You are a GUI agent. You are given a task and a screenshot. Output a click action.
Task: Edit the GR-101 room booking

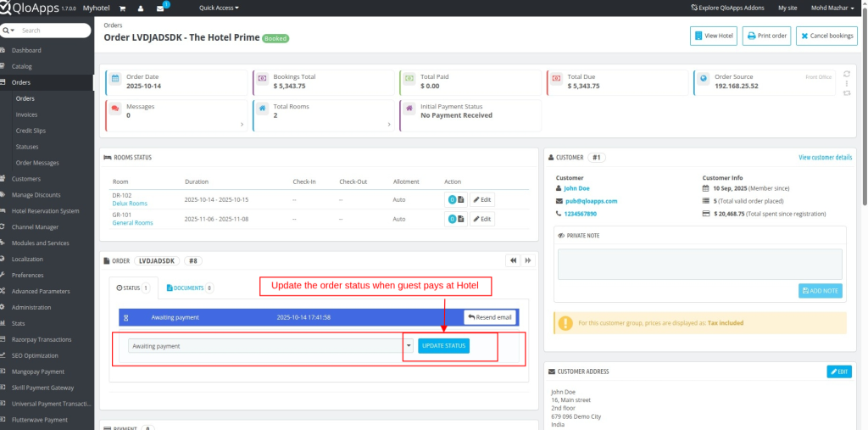click(481, 219)
